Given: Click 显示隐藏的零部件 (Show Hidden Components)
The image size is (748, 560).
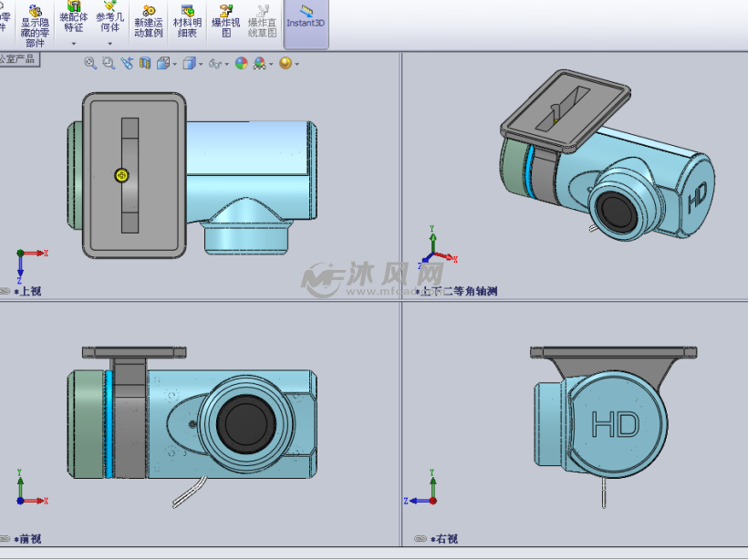Looking at the screenshot, I should coord(35,23).
